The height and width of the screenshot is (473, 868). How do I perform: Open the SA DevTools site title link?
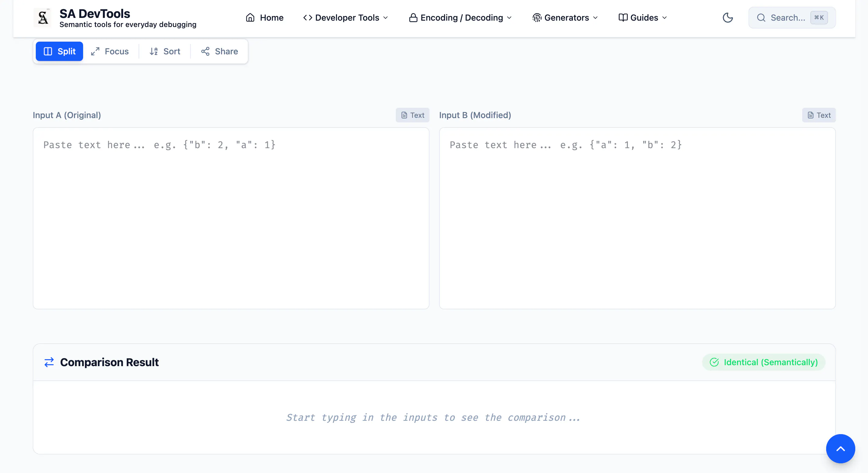coord(95,13)
